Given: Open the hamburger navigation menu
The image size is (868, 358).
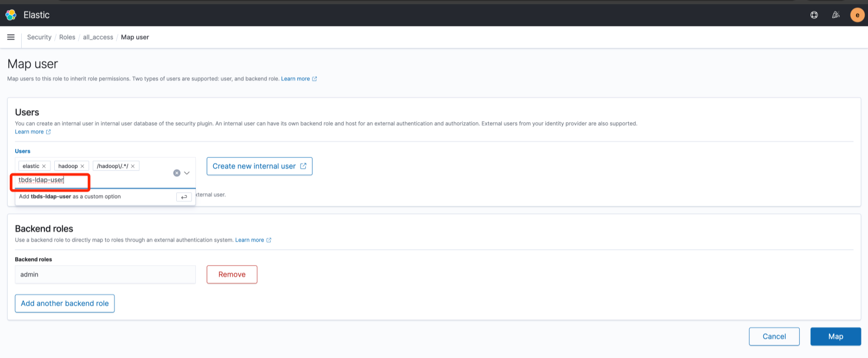Looking at the screenshot, I should (11, 37).
